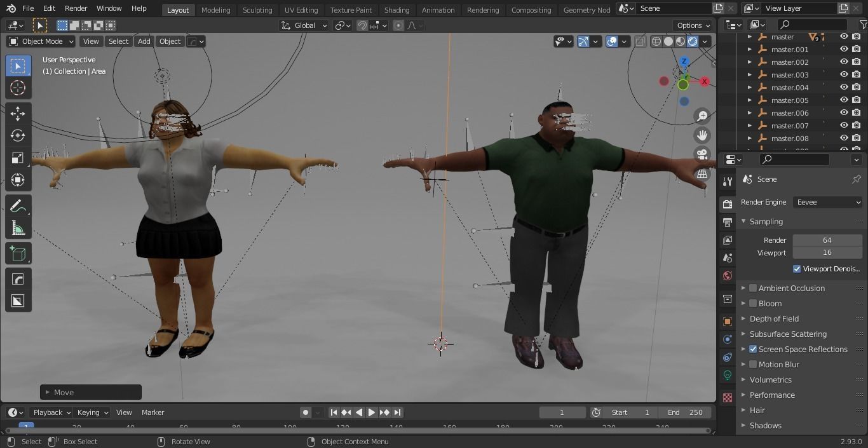Toggle camera view with camera icon
Viewport: 868px width, 448px height.
[702, 154]
